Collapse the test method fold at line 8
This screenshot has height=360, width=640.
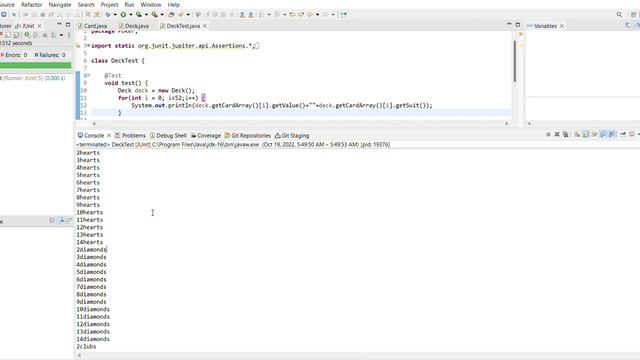point(88,76)
